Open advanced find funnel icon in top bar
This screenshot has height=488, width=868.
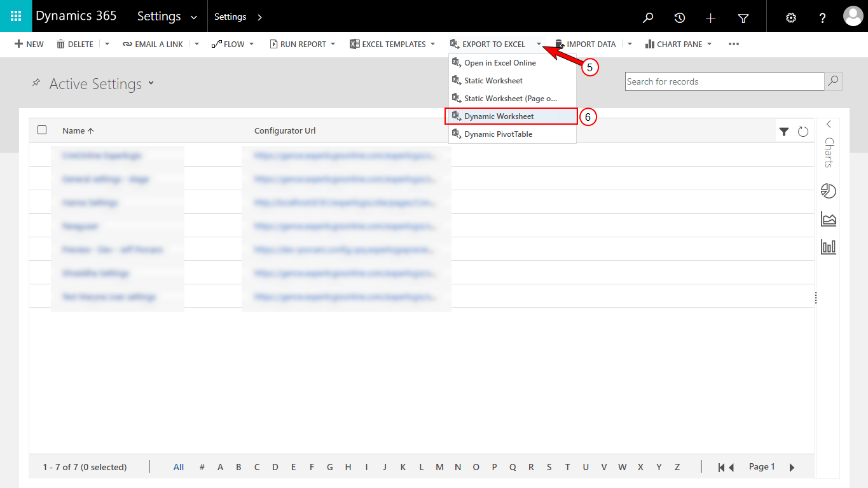(x=743, y=18)
